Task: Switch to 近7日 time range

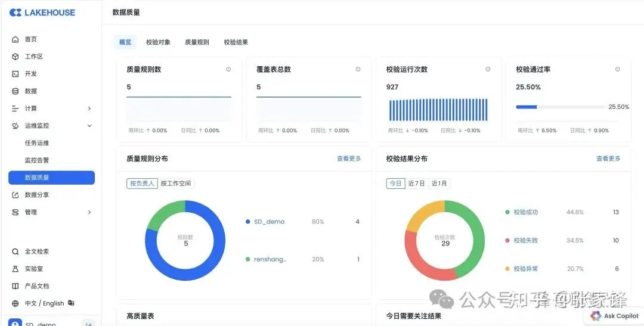Action: pyautogui.click(x=416, y=184)
